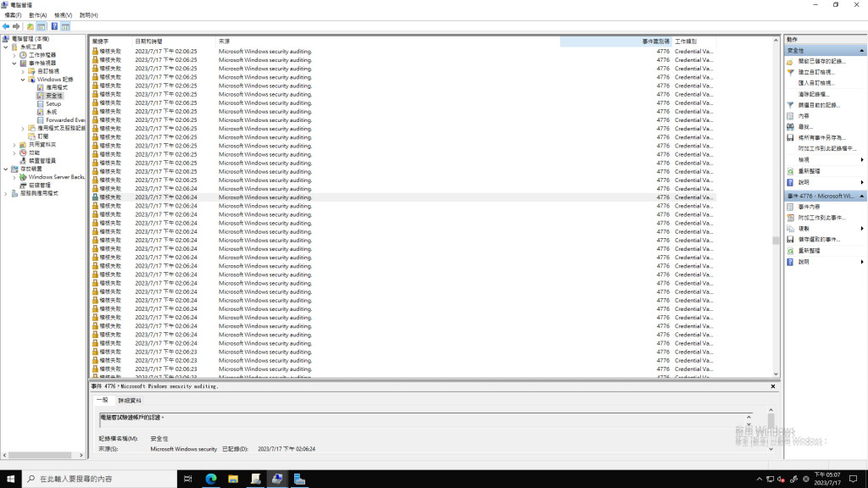Click 附加工作到此記錄檔中 action
Viewport: 868px width, 488px height.
pyautogui.click(x=827, y=149)
